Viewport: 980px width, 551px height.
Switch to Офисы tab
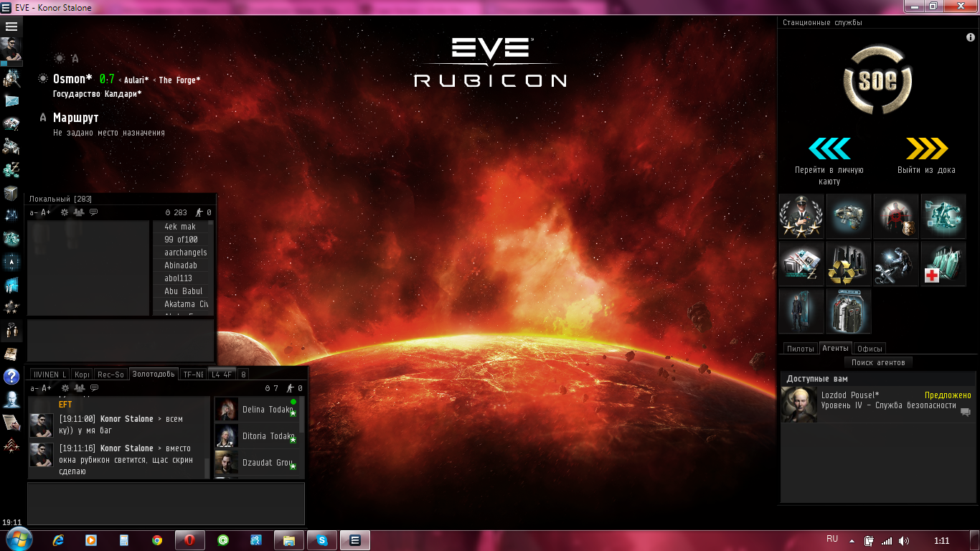click(x=870, y=349)
